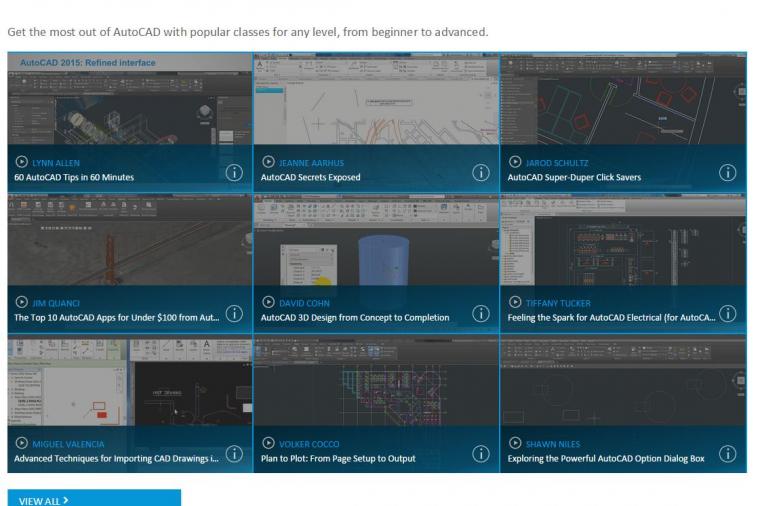This screenshot has height=506, width=760.
Task: Select the dark circles thumbnail for Shawn Niles
Action: [623, 380]
